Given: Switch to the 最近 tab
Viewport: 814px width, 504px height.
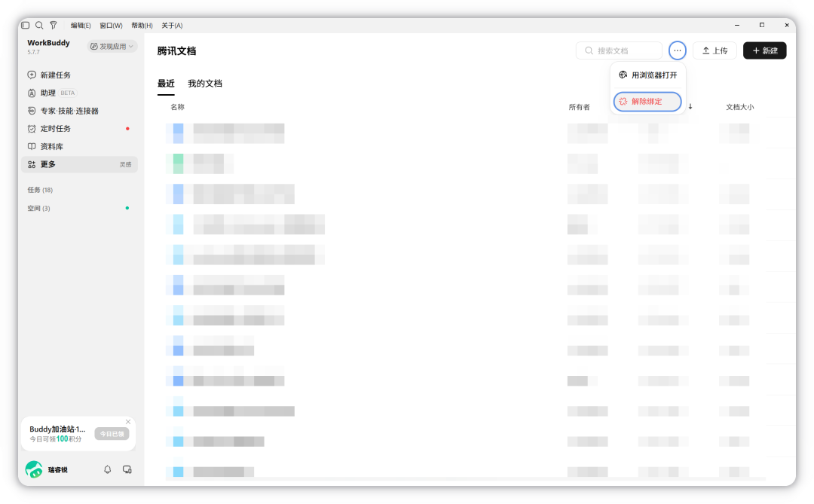Looking at the screenshot, I should point(166,84).
